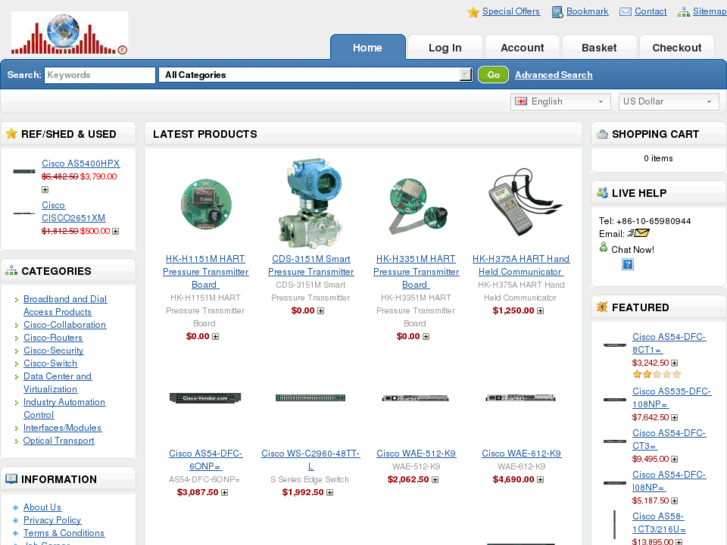
Task: Click the shopping cart basket icon
Action: point(602,134)
